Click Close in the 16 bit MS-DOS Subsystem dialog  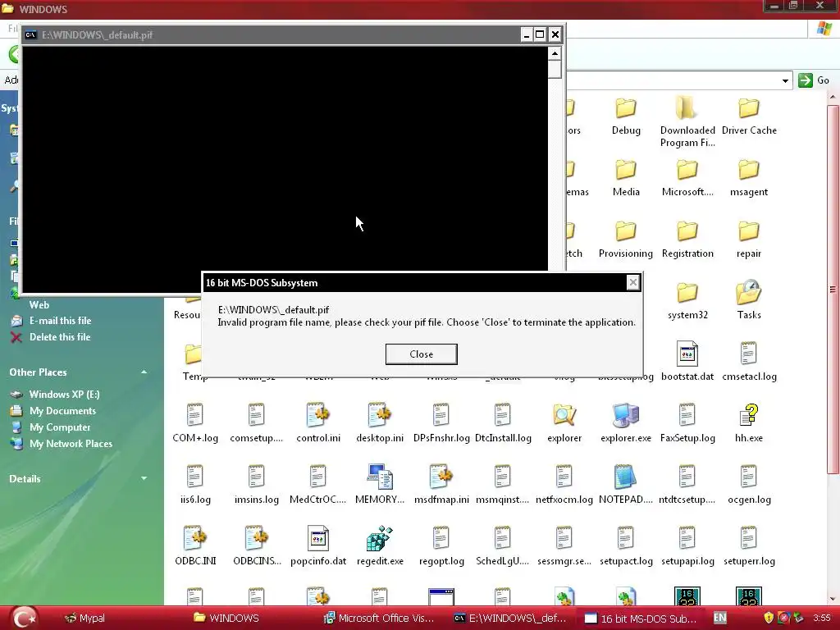[421, 354]
